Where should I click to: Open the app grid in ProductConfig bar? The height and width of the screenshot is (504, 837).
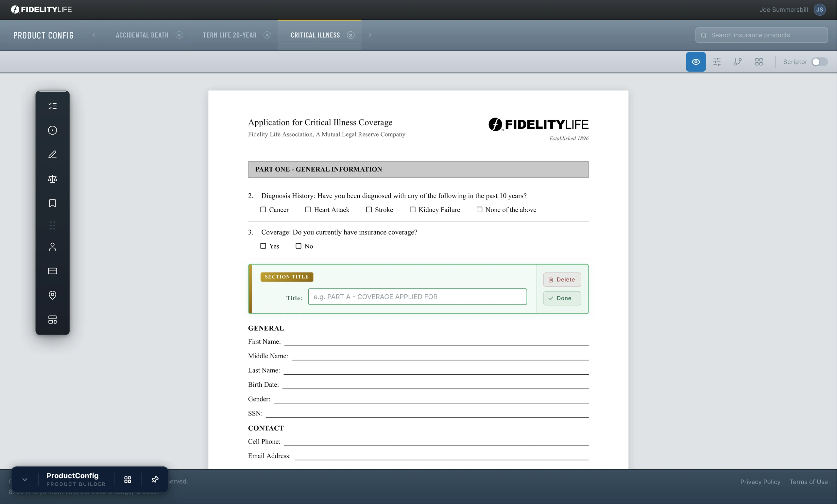(x=128, y=480)
